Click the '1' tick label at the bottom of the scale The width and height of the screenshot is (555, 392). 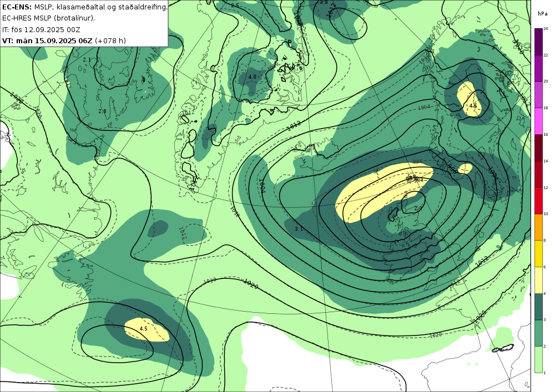(x=544, y=373)
